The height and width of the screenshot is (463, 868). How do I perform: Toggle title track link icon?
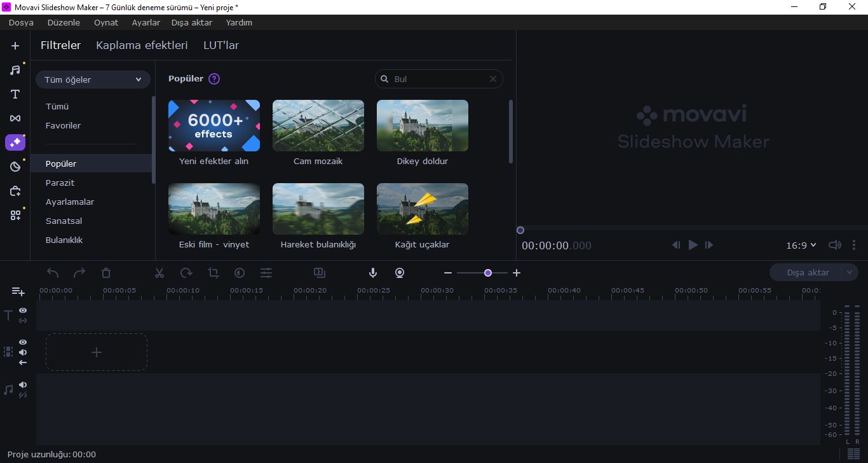[x=23, y=321]
